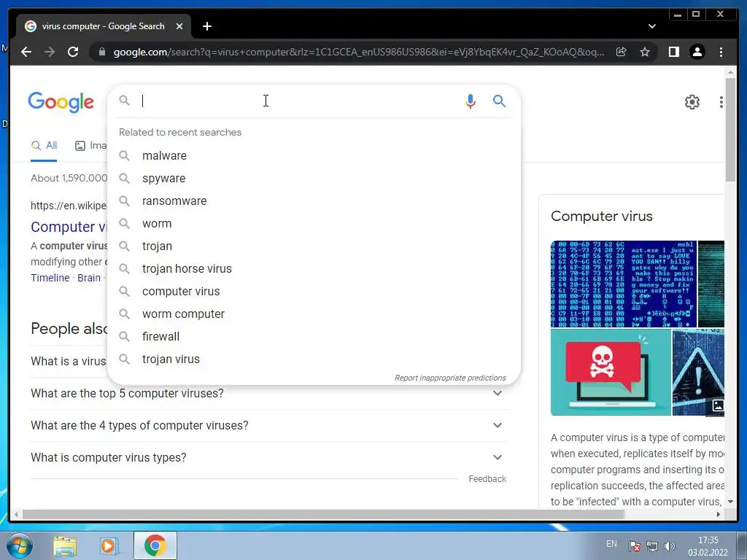Click the scroll down arrow of page scrollbar
The image size is (747, 560).
click(x=730, y=502)
